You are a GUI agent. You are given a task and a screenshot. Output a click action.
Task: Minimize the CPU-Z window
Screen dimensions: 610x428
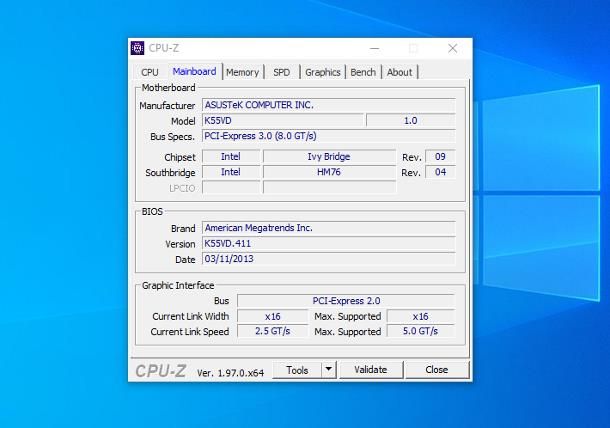click(x=375, y=48)
